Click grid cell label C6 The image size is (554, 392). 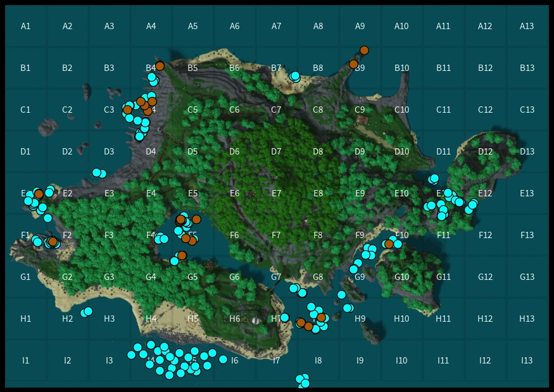[x=234, y=110]
